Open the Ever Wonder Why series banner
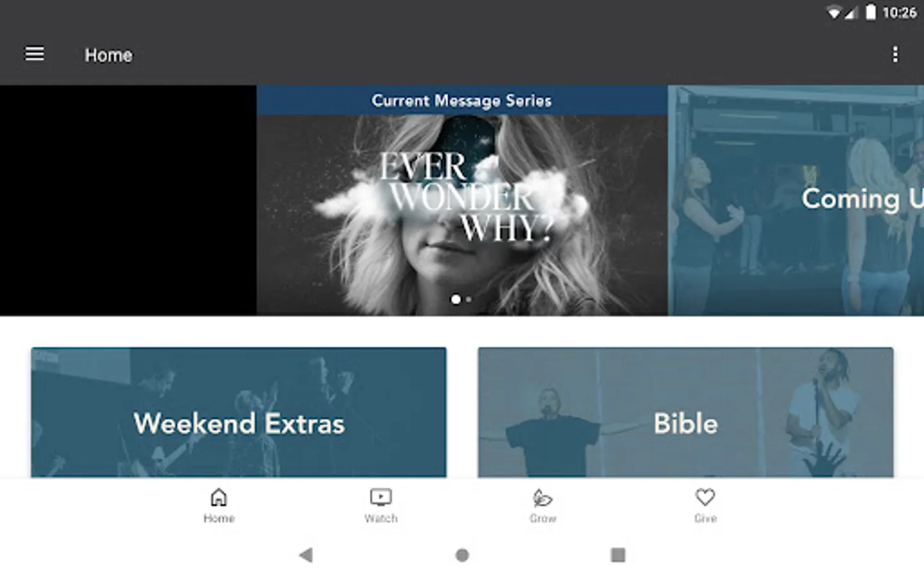924x578 pixels. point(462,215)
